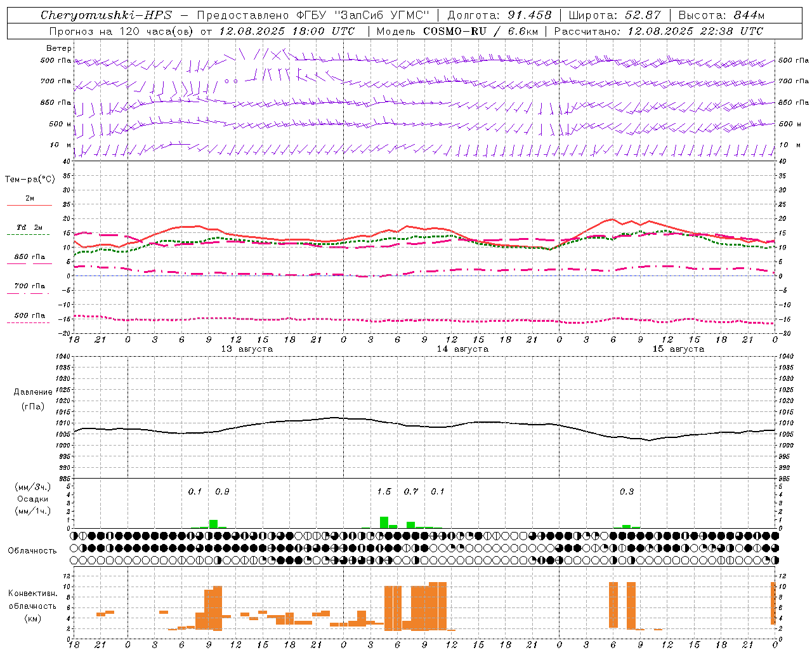This screenshot has width=812, height=650.
Task: Click the model name 'COSMO-RU / 6.6км'
Action: click(481, 31)
